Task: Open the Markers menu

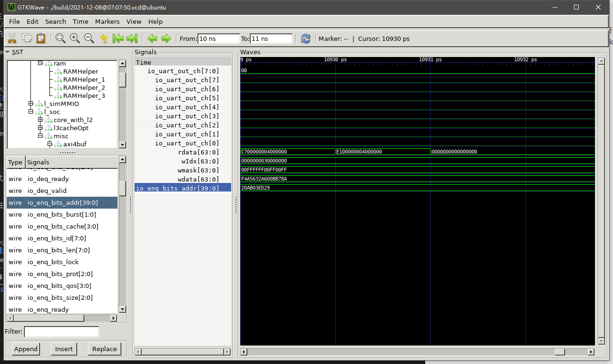Action: pyautogui.click(x=107, y=21)
